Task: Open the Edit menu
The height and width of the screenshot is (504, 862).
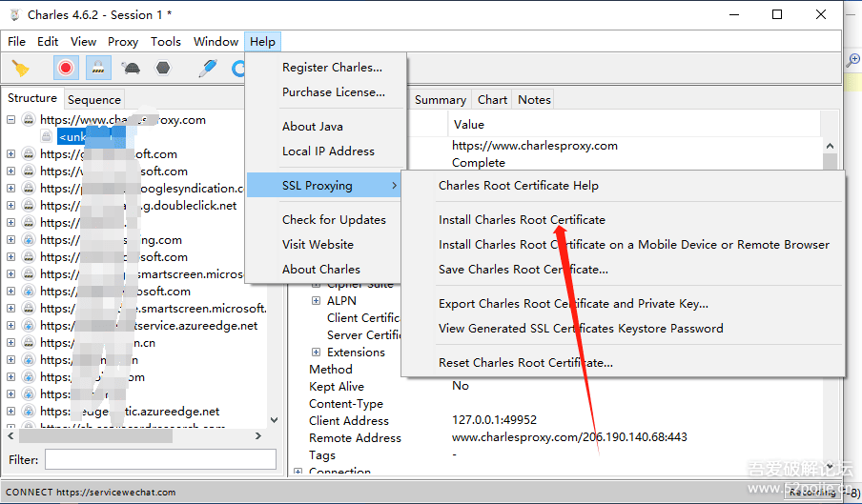Action: coord(48,42)
